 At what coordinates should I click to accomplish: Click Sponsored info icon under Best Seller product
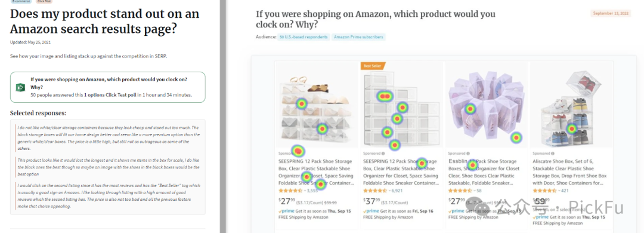(383, 154)
